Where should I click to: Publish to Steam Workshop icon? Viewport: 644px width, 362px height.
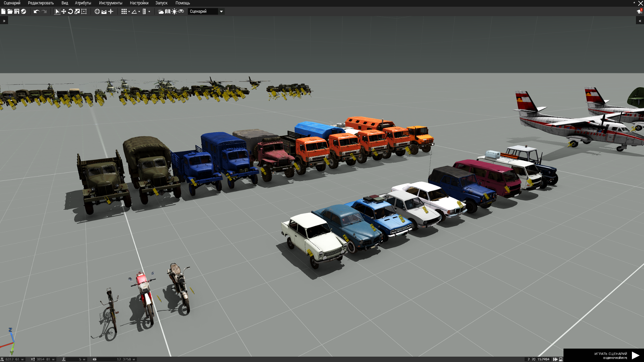tap(23, 11)
